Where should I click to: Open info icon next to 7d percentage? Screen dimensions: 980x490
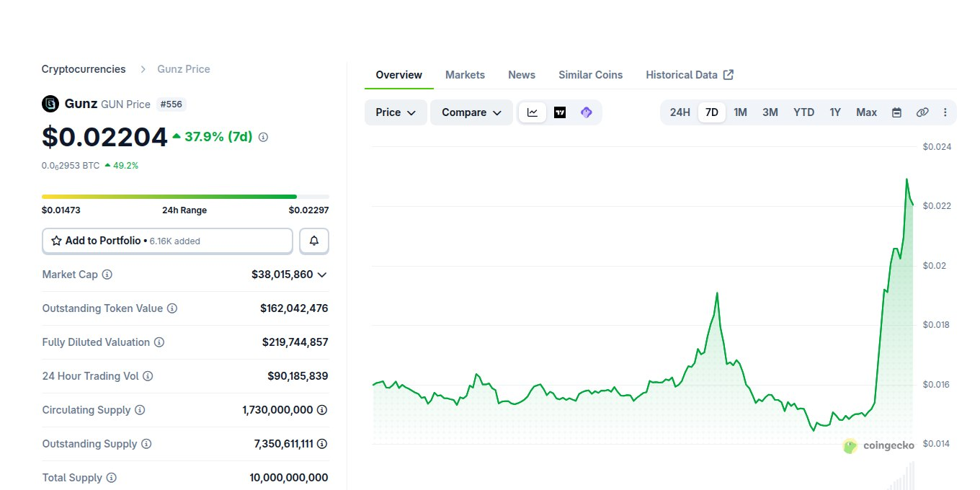click(x=263, y=137)
